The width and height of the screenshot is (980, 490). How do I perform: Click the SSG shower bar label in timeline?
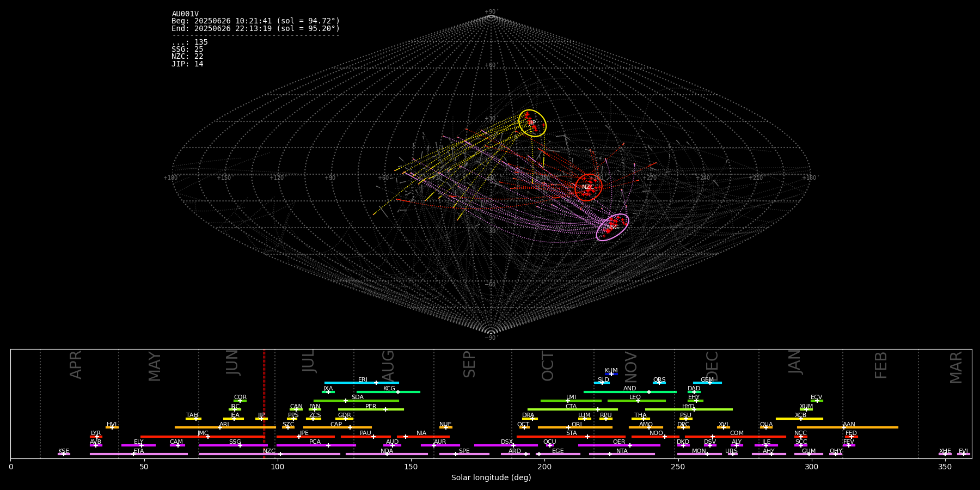(x=235, y=442)
